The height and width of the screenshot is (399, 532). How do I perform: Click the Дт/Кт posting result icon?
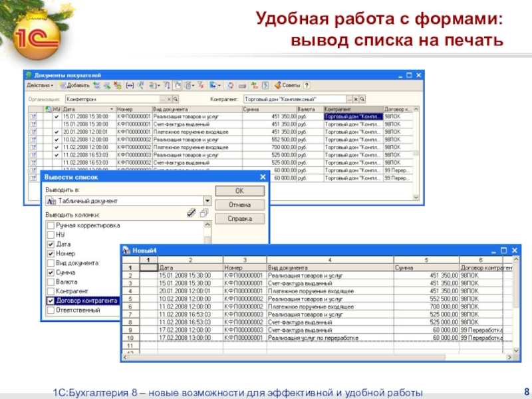pyautogui.click(x=255, y=86)
